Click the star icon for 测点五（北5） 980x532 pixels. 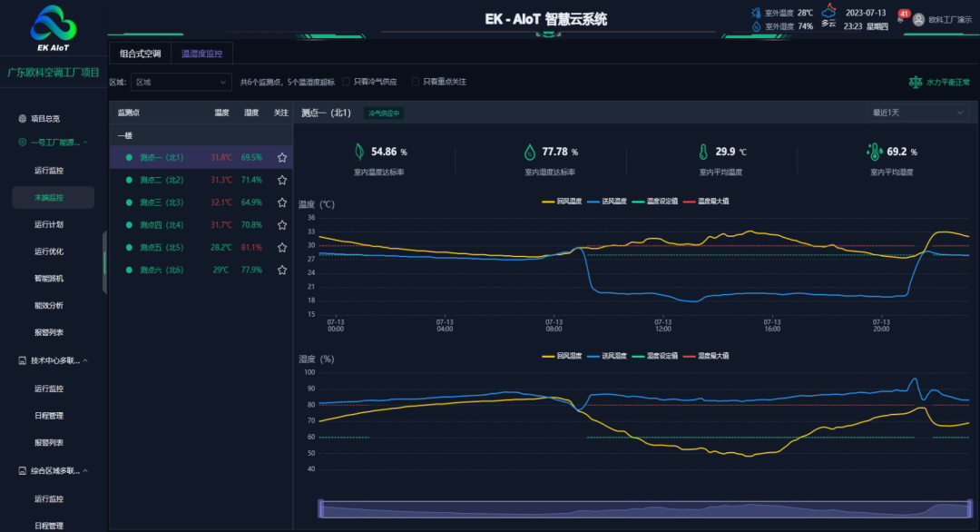click(282, 248)
